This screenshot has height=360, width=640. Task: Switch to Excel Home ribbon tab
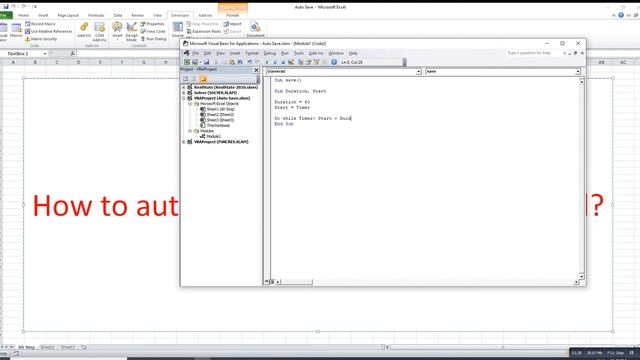pyautogui.click(x=24, y=16)
